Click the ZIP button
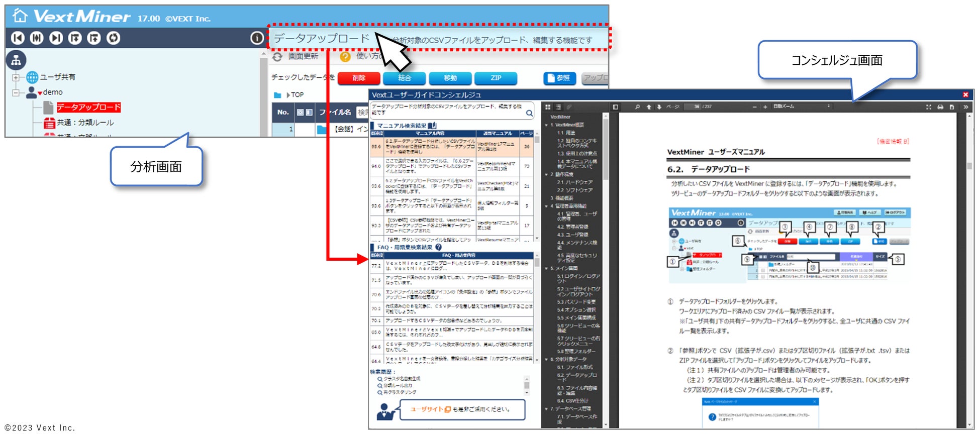This screenshot has width=980, height=435. [496, 78]
